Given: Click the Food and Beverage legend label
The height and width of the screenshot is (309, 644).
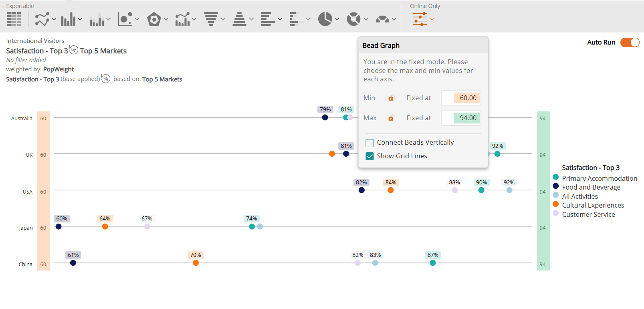Looking at the screenshot, I should (591, 187).
